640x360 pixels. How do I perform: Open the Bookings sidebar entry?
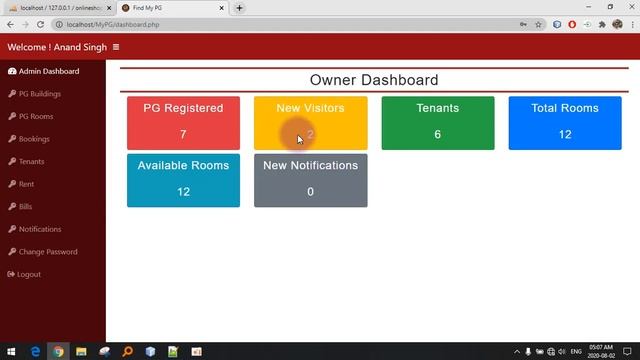29,139
